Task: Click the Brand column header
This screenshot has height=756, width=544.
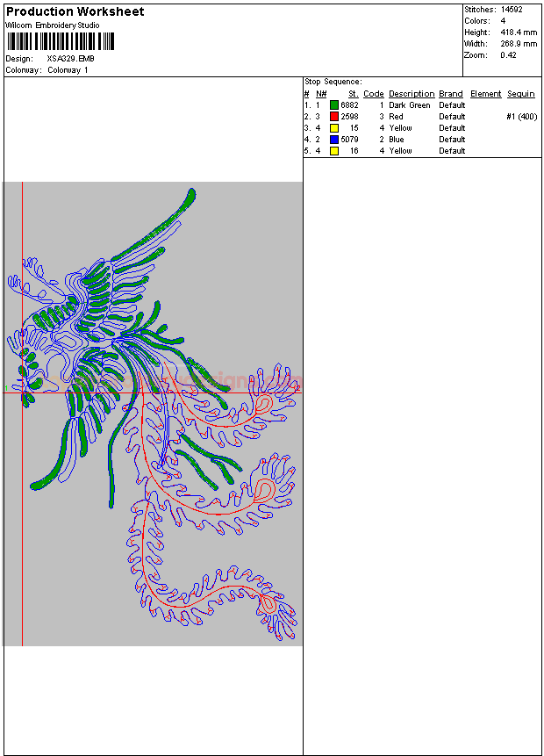Action: pyautogui.click(x=451, y=94)
